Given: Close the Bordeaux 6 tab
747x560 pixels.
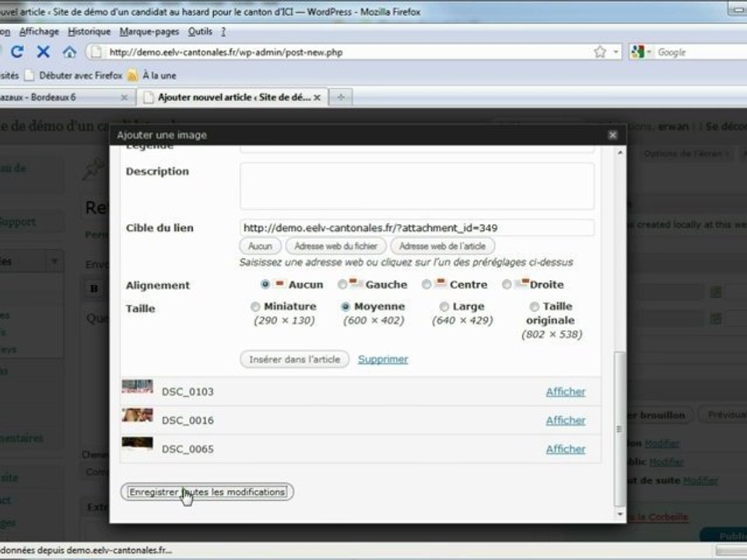Looking at the screenshot, I should point(124,97).
